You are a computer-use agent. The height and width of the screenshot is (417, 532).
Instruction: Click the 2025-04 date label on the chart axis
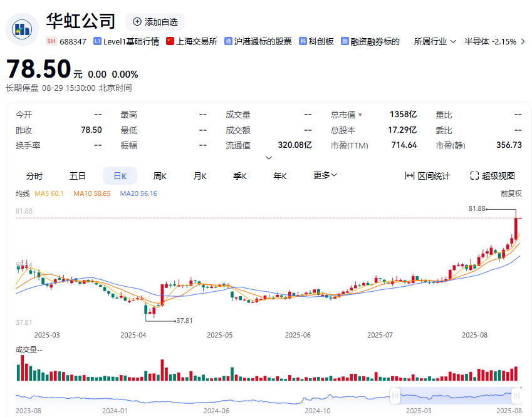(x=133, y=335)
